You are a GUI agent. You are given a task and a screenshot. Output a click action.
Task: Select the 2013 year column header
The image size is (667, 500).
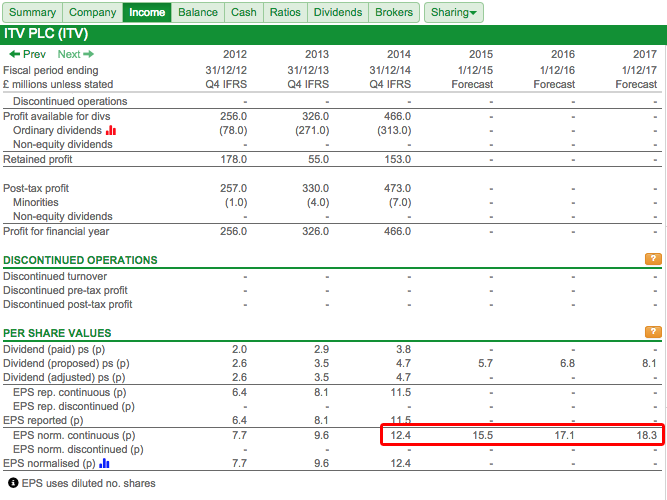click(317, 54)
